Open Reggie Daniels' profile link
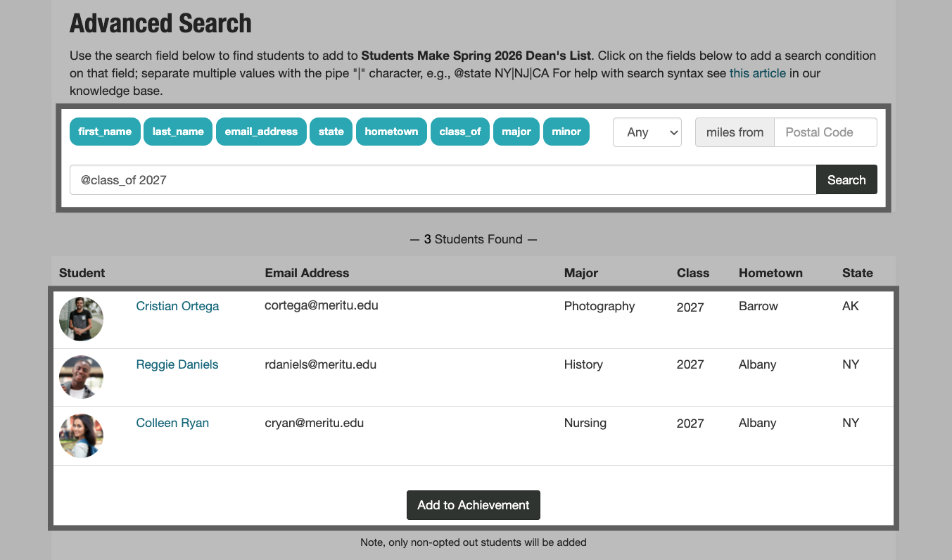The height and width of the screenshot is (560, 952). 177,364
